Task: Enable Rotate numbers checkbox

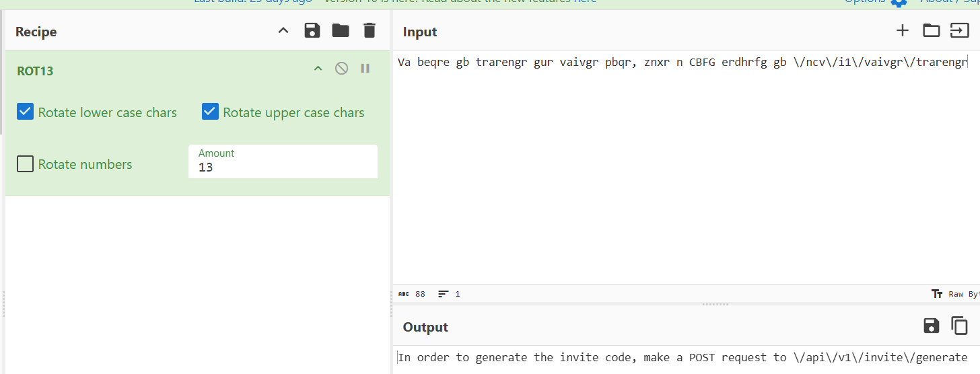Action: (25, 163)
